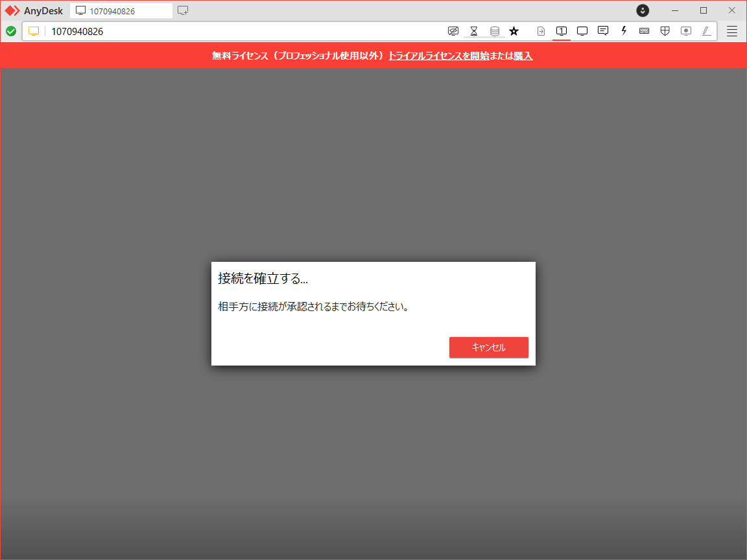Click the AnyDesk diamond logo
The height and width of the screenshot is (560, 747).
pyautogui.click(x=12, y=10)
